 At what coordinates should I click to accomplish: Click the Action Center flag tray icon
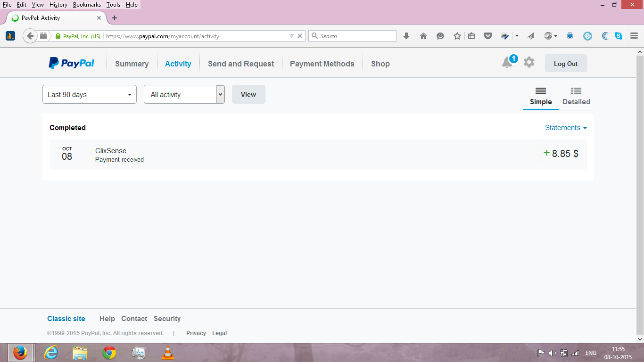(x=541, y=353)
